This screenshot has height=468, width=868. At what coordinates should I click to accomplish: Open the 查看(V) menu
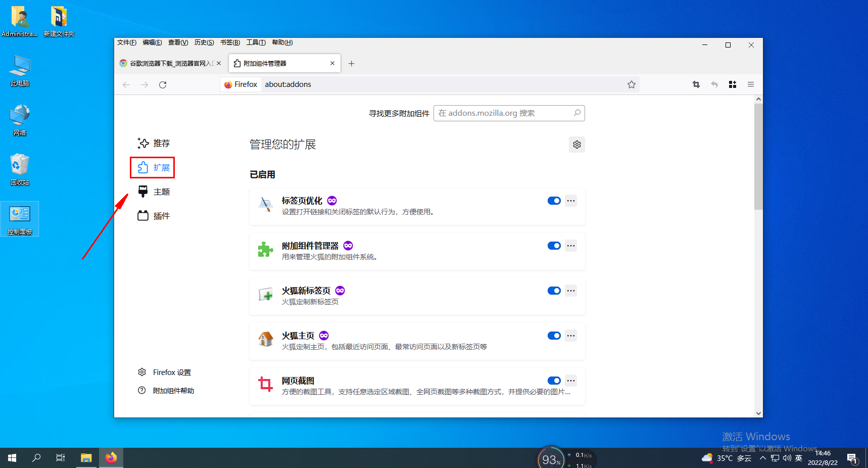pyautogui.click(x=178, y=42)
